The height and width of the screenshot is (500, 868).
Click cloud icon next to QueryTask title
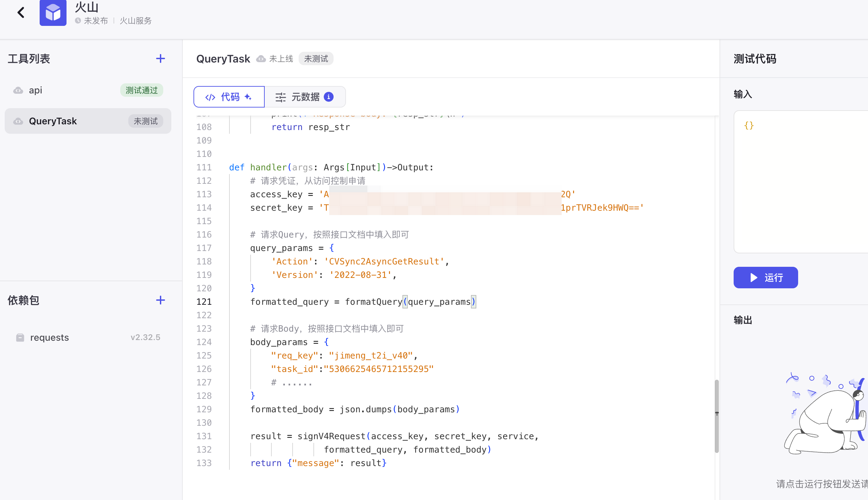(x=261, y=59)
